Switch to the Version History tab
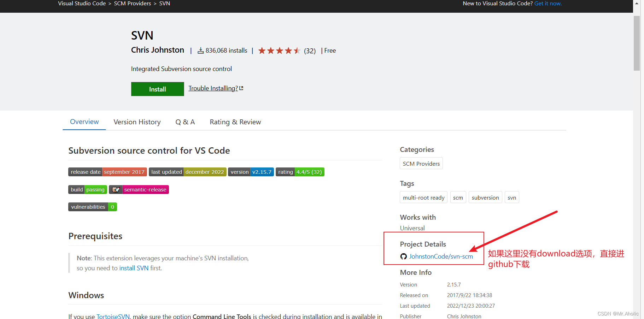The image size is (644, 319). tap(137, 122)
